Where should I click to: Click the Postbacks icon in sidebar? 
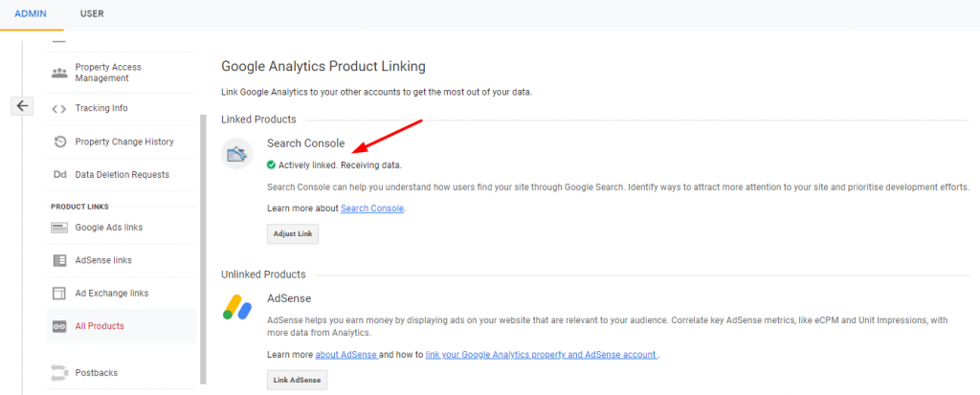pos(59,372)
